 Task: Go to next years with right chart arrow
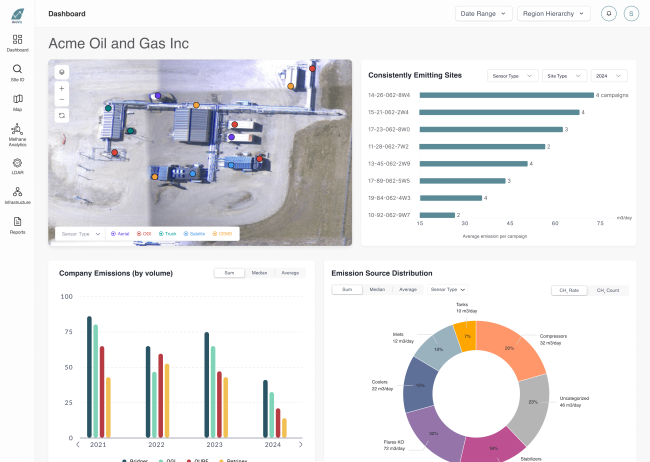coord(301,445)
